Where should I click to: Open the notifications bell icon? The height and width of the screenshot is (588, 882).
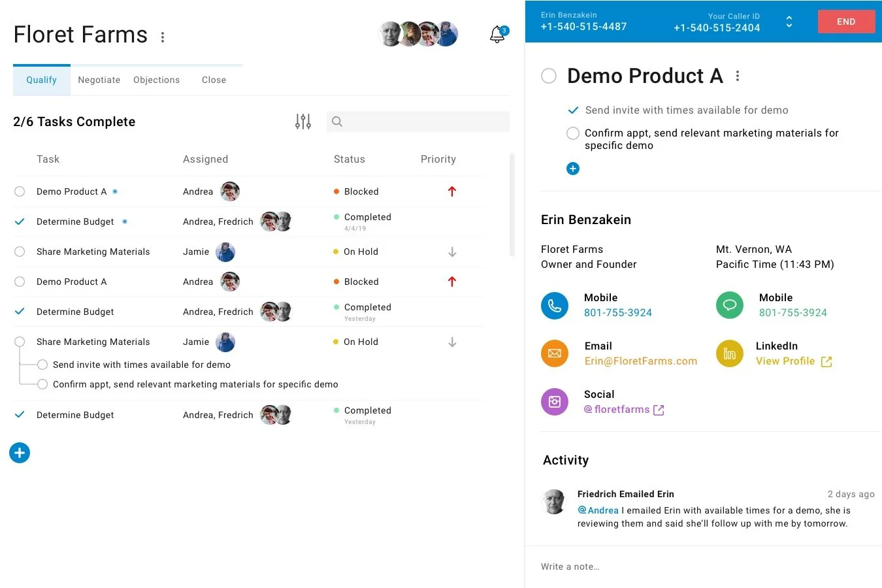click(498, 35)
